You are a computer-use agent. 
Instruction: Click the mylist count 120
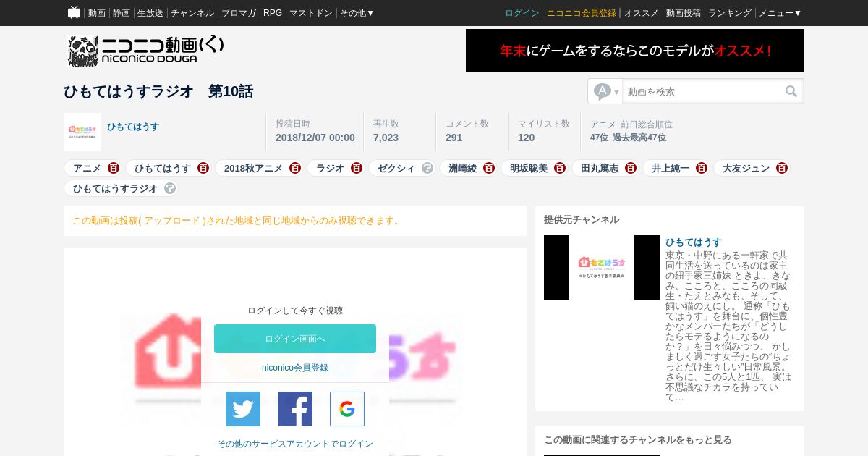point(526,138)
